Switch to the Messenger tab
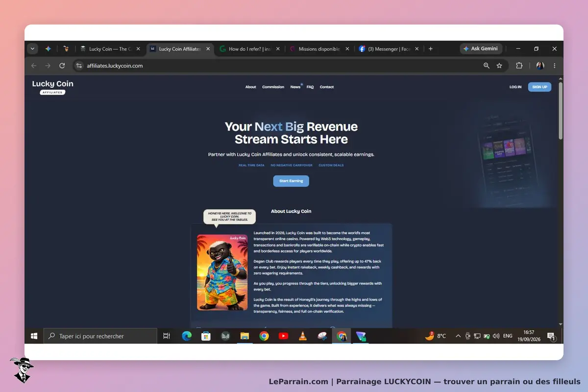588x392 pixels. pos(390,49)
